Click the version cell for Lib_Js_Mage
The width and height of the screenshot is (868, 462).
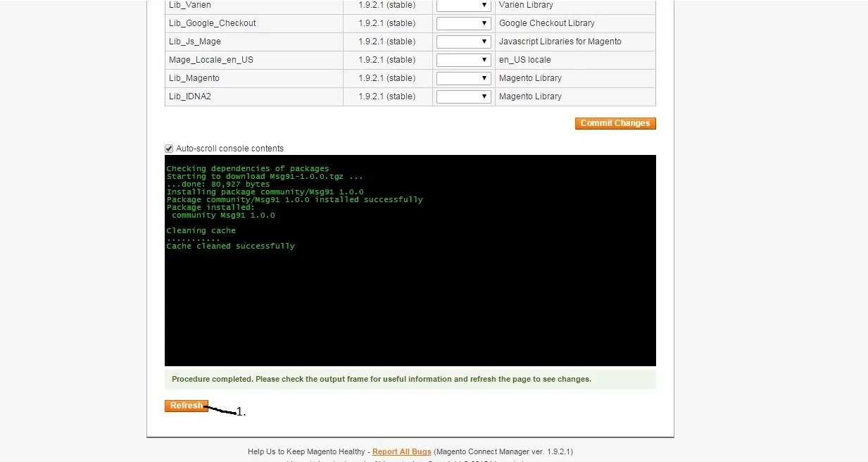[387, 42]
